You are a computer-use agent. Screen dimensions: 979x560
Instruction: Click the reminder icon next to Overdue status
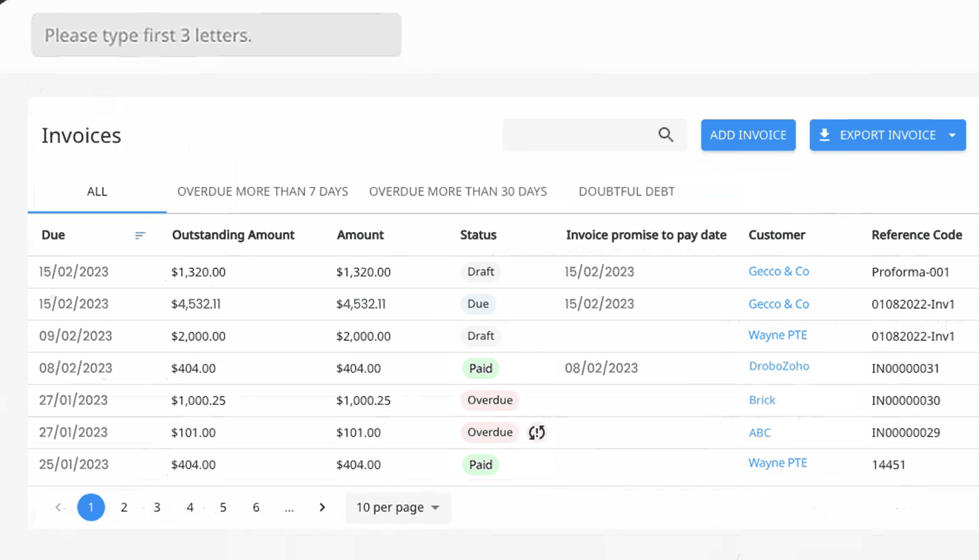[x=536, y=433]
